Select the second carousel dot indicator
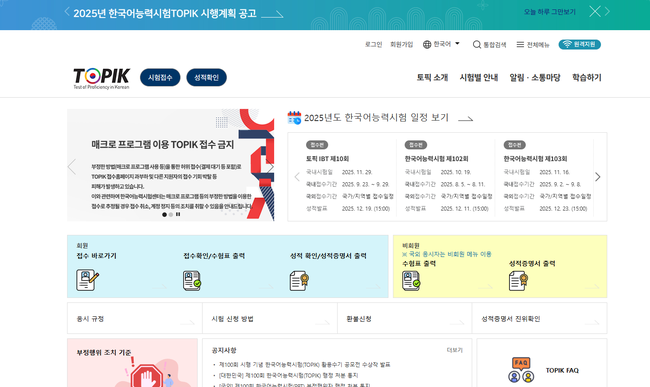Viewport: 650px width, 387px height. point(171,215)
